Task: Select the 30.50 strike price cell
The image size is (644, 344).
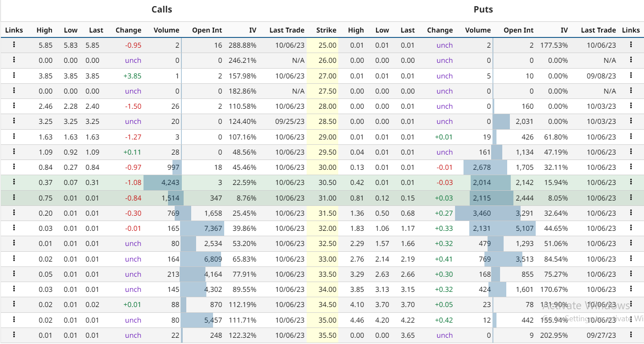Action: click(327, 182)
